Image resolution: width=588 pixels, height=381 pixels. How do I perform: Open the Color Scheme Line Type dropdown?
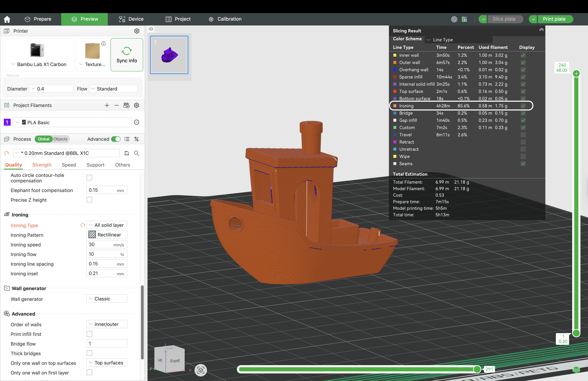[458, 40]
